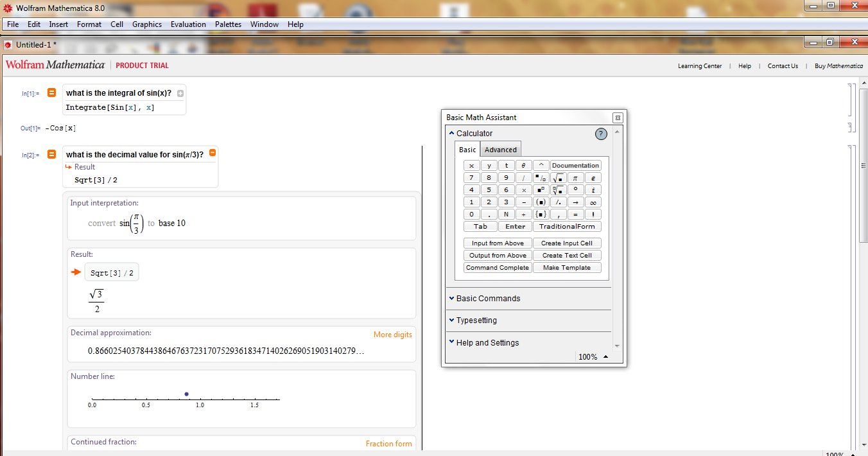
Task: Insert the degree symbol
Action: click(575, 190)
